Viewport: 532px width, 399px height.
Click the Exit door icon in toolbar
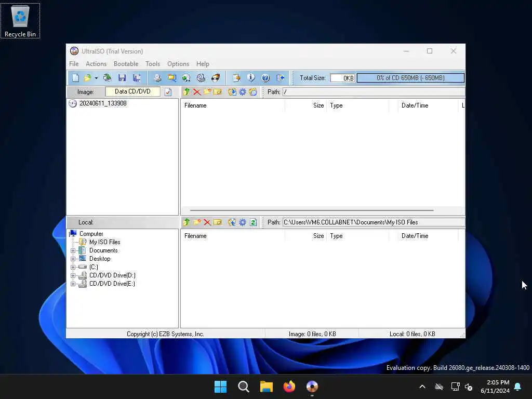280,78
